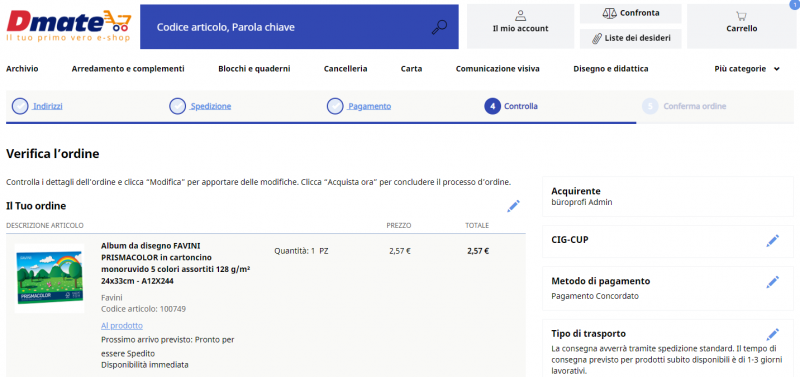
Task: Edit Il Tuo ordine pencil icon
Action: click(x=513, y=206)
